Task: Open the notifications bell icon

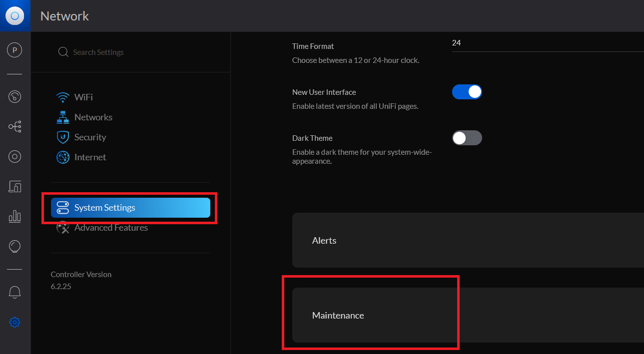Action: (14, 292)
